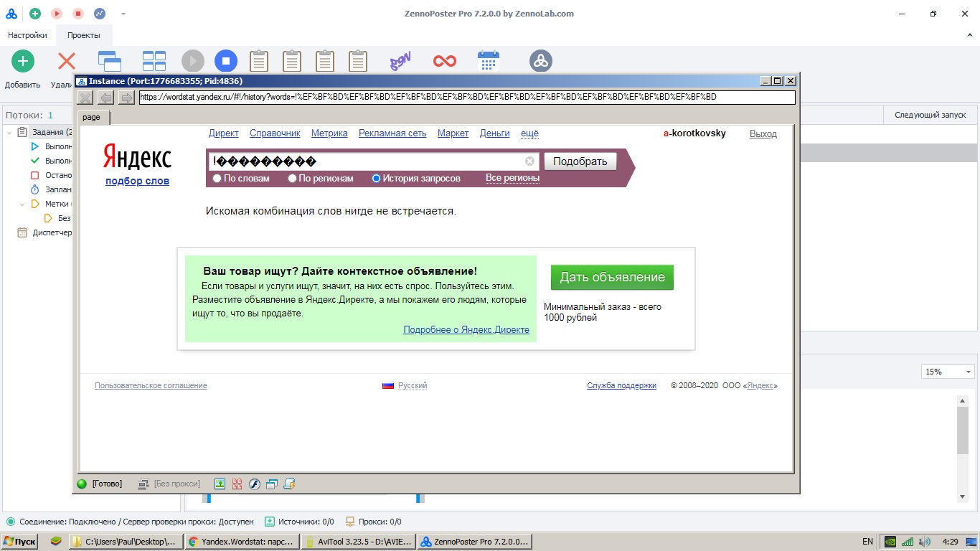Select the 'page' tab in Instance window

[92, 117]
